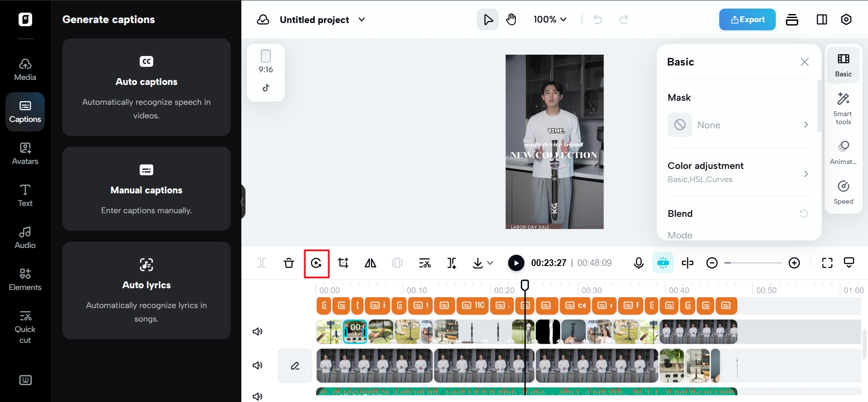Image resolution: width=868 pixels, height=402 pixels.
Task: Click the microphone record voiceover icon
Action: 638,263
